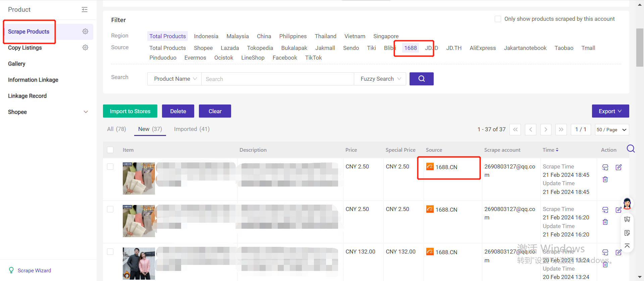Filter source by 1688
This screenshot has width=644, height=281.
coord(411,48)
